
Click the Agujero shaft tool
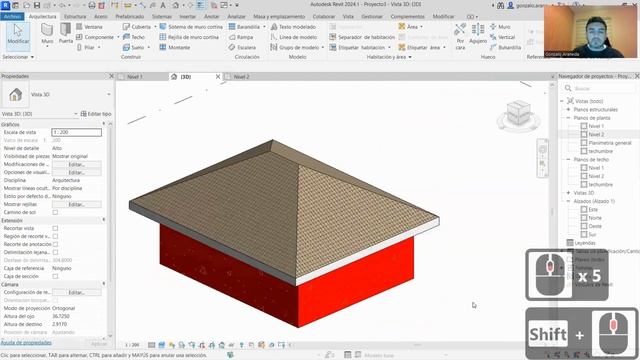[x=478, y=34]
